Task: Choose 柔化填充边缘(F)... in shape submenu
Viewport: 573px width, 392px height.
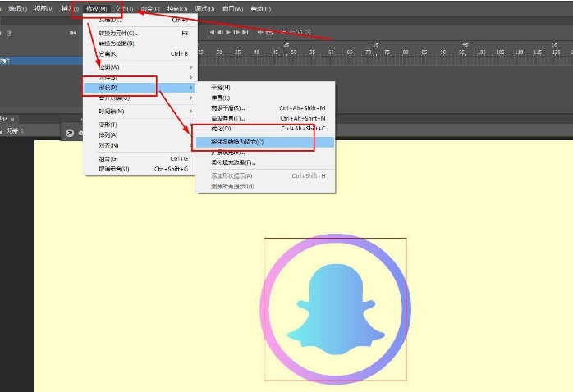Action: (265, 162)
